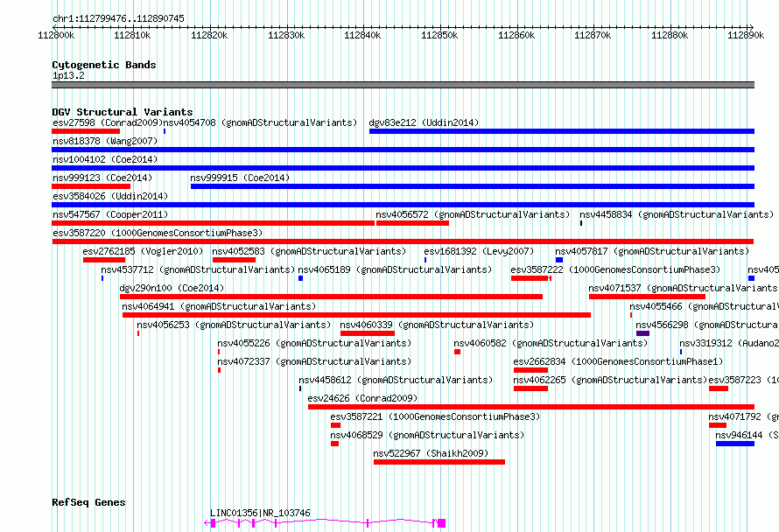Click nsv4060582 gnomAD variant label

pos(551,343)
